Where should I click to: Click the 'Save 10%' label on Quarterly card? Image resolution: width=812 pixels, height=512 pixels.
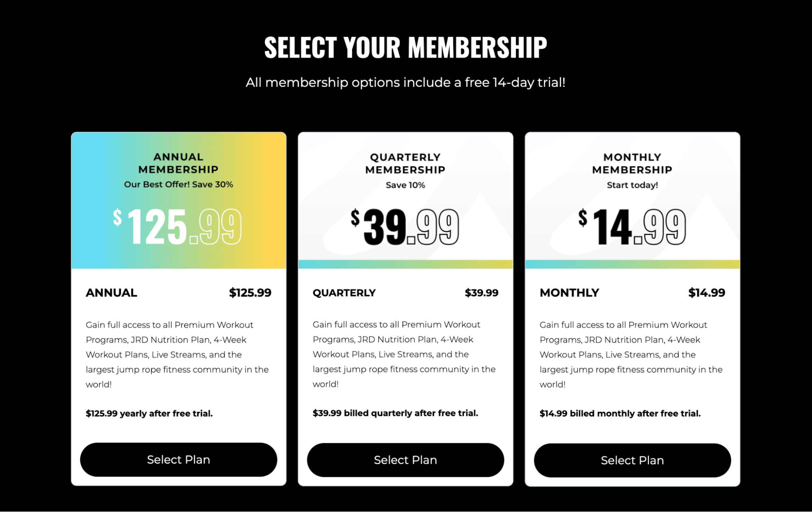tap(405, 185)
